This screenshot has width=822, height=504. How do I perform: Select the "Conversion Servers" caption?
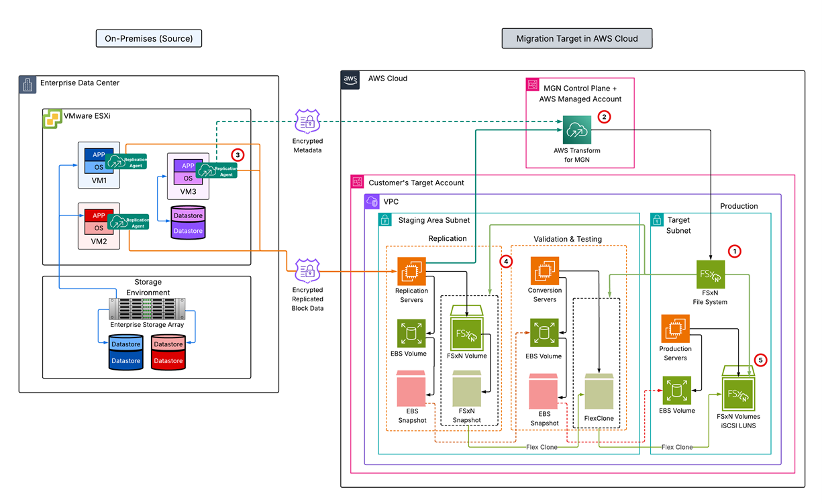click(544, 295)
